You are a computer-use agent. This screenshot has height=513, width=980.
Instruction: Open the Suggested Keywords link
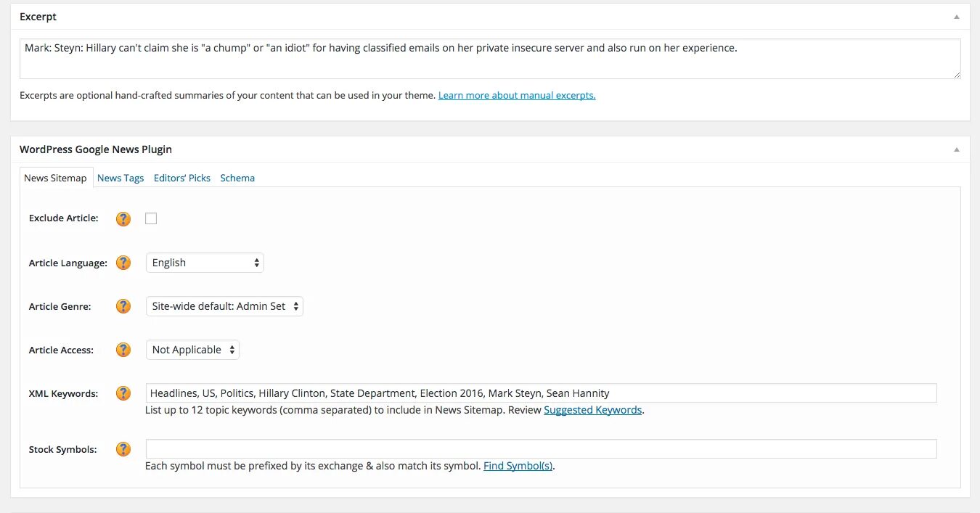(x=593, y=410)
